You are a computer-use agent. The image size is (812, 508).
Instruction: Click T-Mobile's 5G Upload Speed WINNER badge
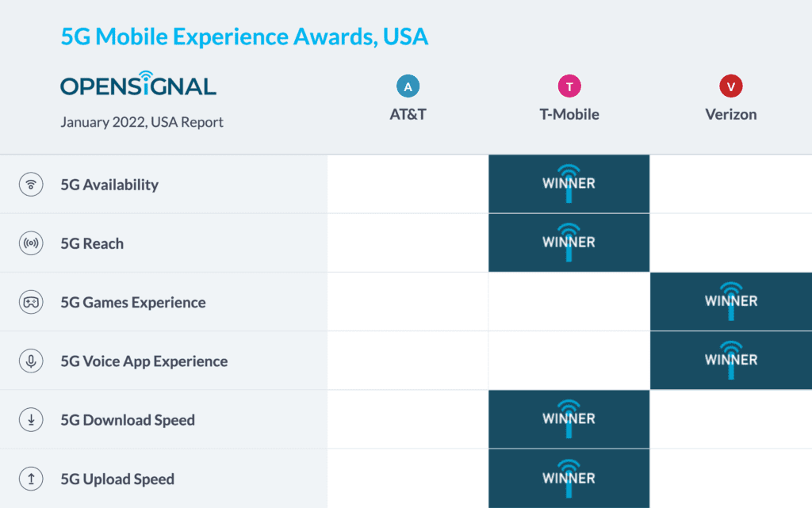click(x=569, y=478)
